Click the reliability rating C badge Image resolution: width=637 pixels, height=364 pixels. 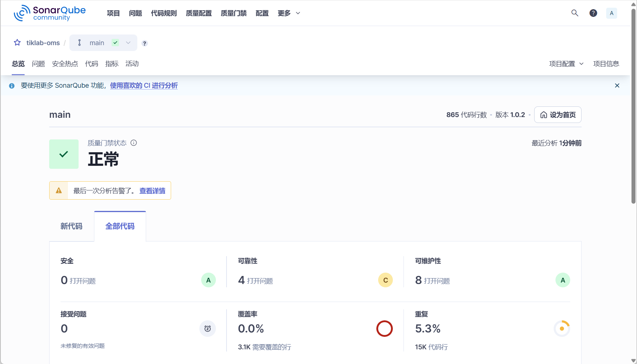click(x=386, y=280)
